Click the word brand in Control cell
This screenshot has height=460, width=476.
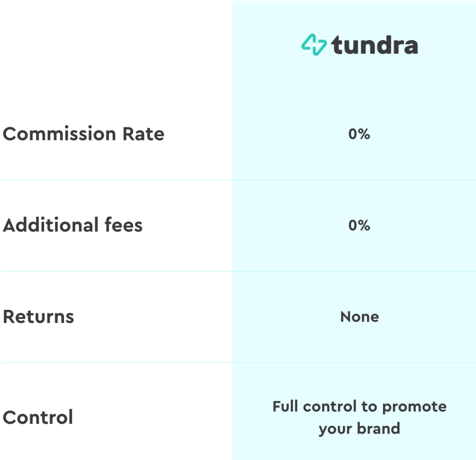(x=379, y=428)
